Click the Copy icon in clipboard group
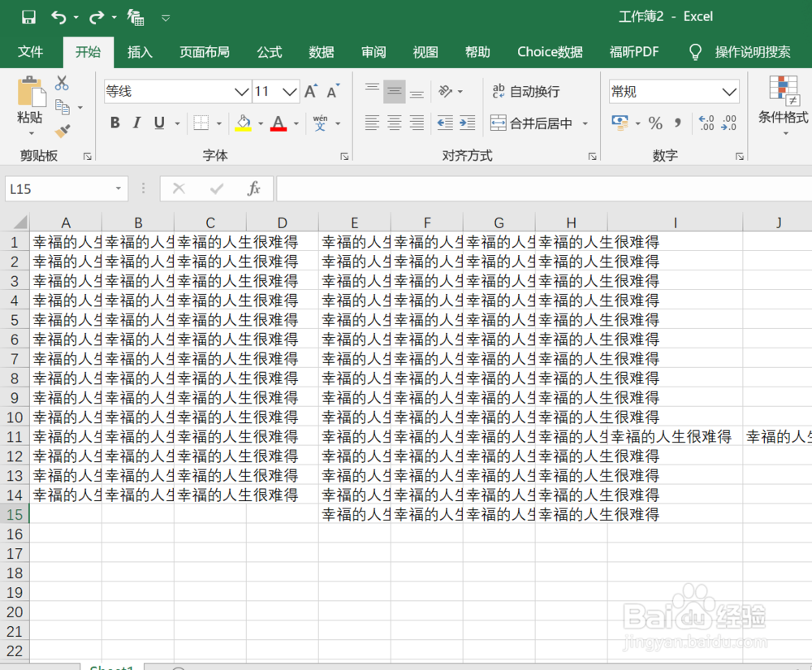 [x=63, y=107]
